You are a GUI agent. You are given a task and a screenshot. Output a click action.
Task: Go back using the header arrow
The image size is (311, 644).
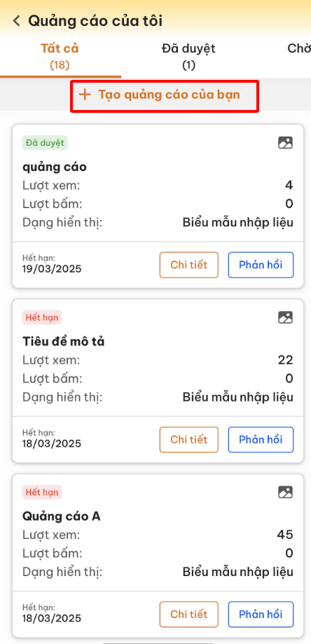(16, 20)
